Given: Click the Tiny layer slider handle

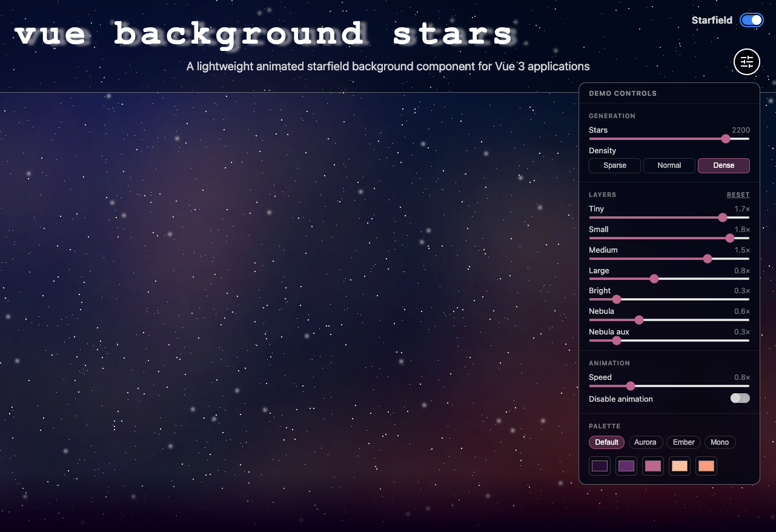Looking at the screenshot, I should (x=723, y=218).
